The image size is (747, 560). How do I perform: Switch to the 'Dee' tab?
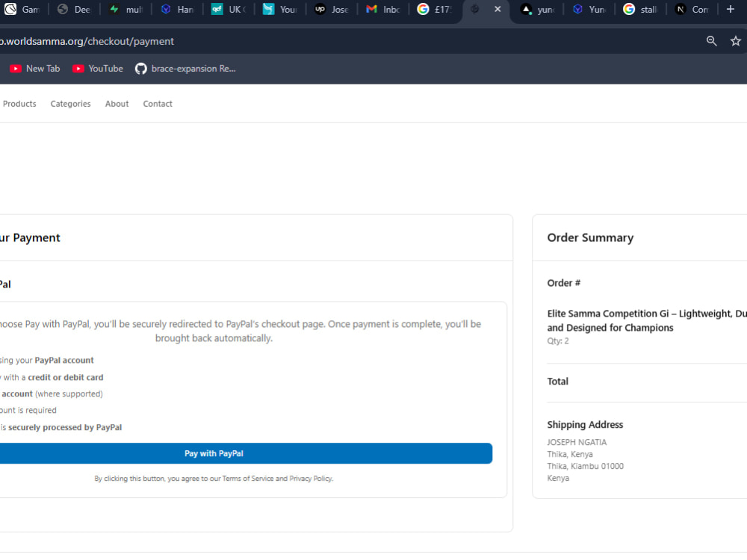click(x=74, y=10)
